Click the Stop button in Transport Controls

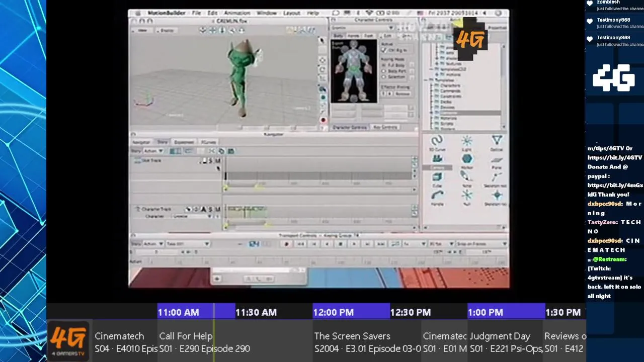[x=341, y=244]
